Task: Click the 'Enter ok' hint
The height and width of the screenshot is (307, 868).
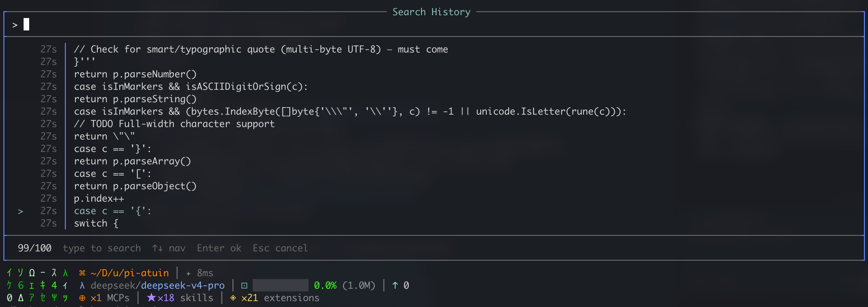Action: [x=219, y=248]
